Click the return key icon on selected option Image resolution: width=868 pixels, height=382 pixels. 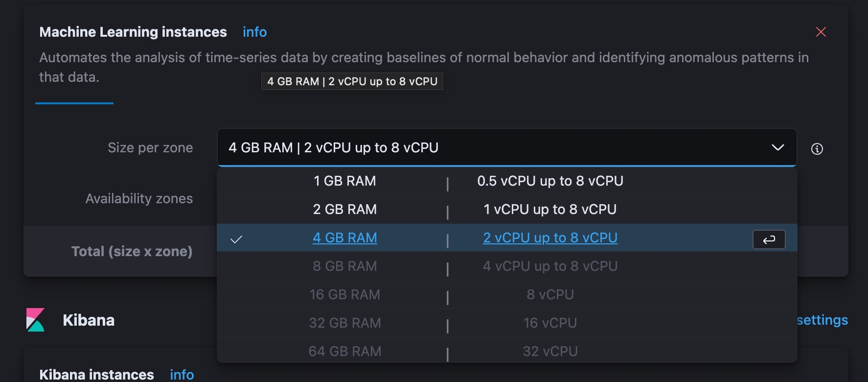tap(769, 239)
